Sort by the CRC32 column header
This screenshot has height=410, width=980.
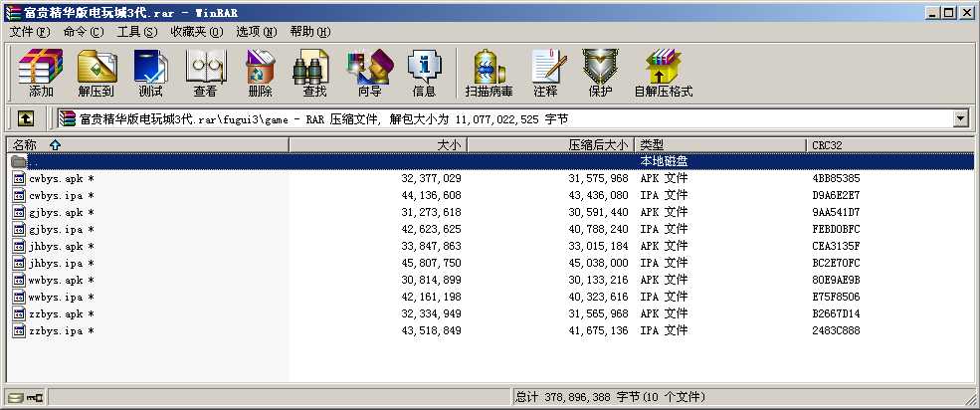(x=889, y=145)
